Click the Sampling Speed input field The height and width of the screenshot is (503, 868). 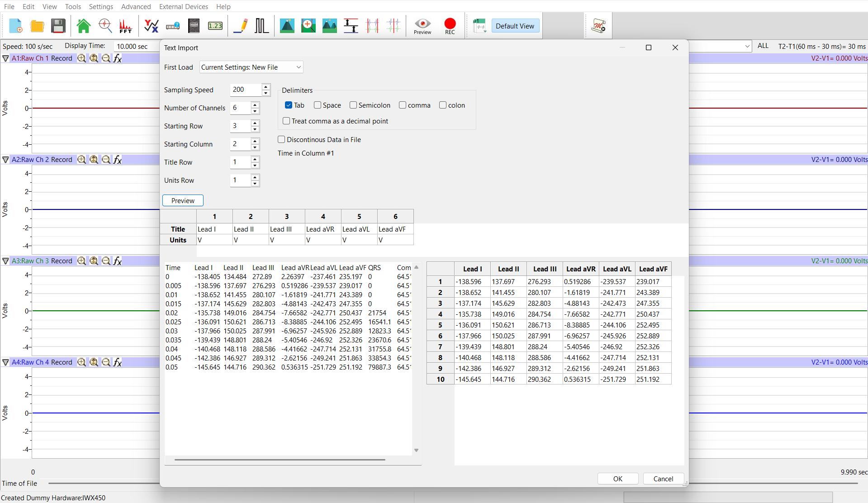pyautogui.click(x=246, y=90)
